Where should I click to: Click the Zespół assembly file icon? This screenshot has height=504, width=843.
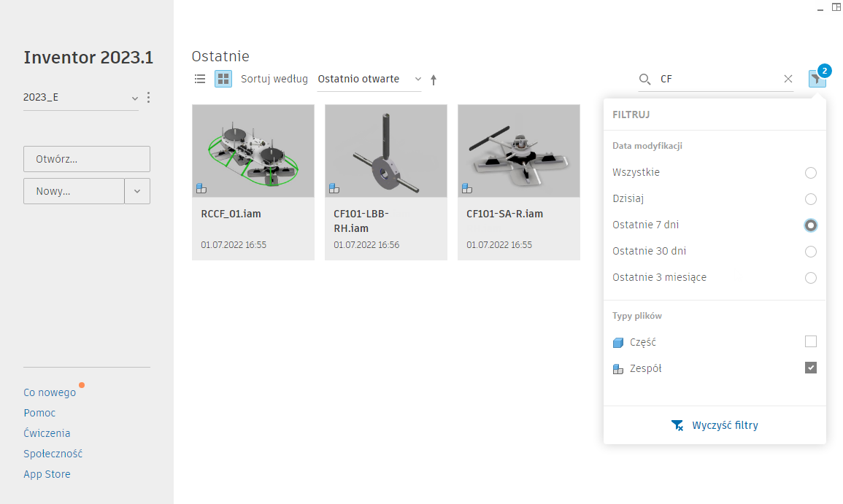click(618, 369)
